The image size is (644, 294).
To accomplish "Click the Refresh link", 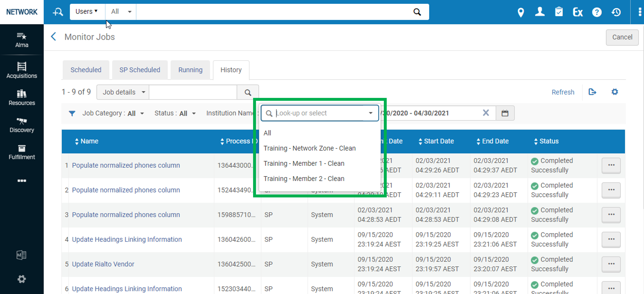I will pos(563,92).
